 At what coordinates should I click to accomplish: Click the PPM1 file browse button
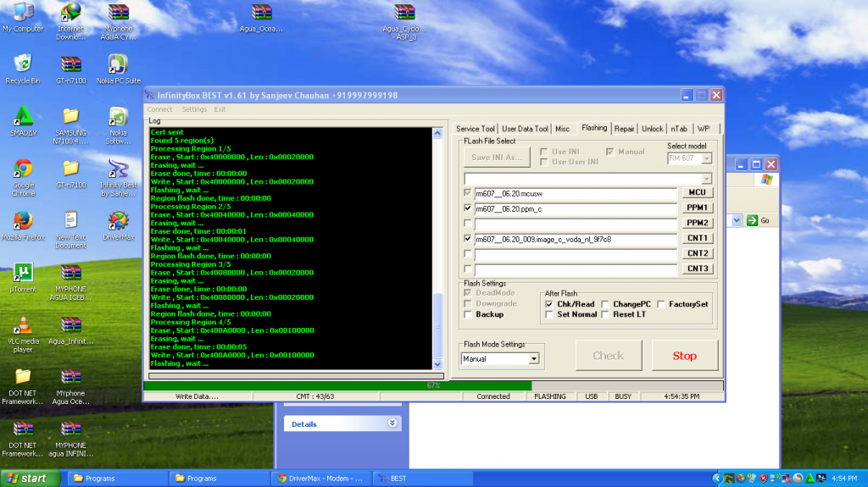click(x=697, y=208)
